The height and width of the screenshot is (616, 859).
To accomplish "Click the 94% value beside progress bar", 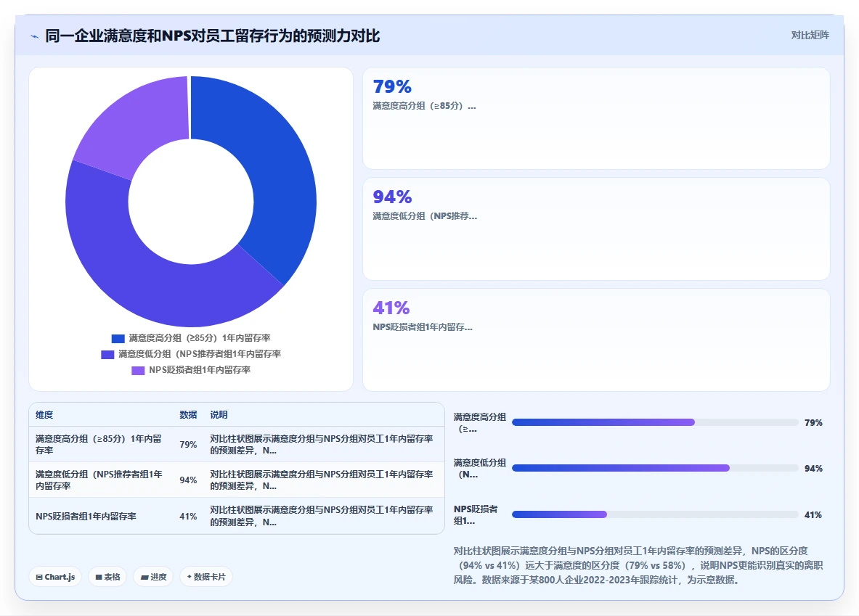I will click(x=813, y=468).
